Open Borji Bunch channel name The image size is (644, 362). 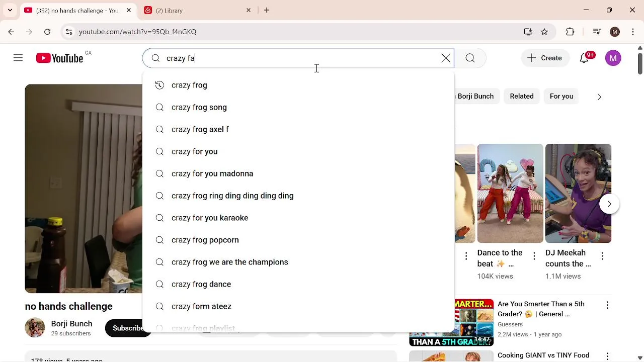(71, 324)
